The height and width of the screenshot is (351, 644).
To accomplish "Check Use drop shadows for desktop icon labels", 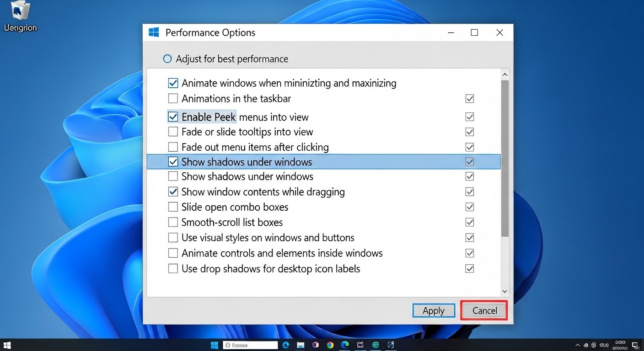I will click(173, 269).
